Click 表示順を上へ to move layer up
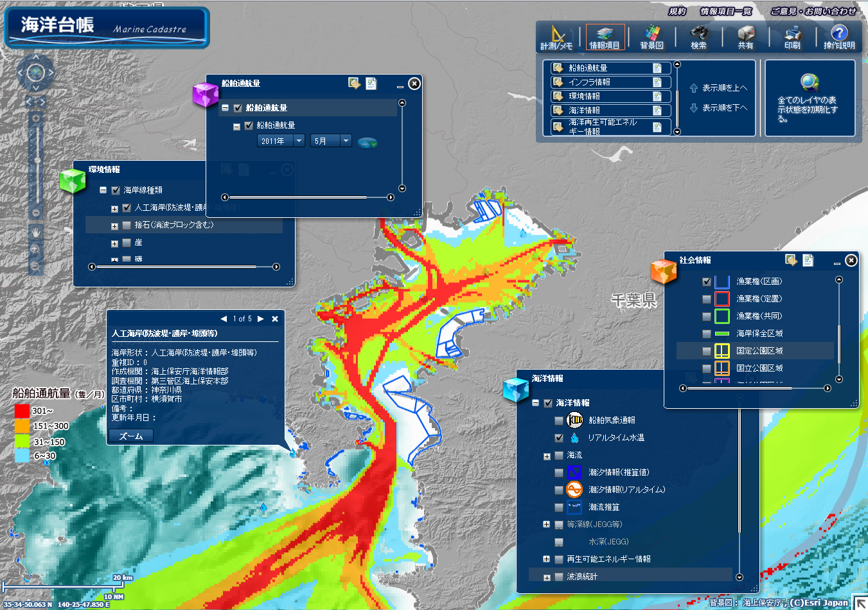 (x=718, y=88)
